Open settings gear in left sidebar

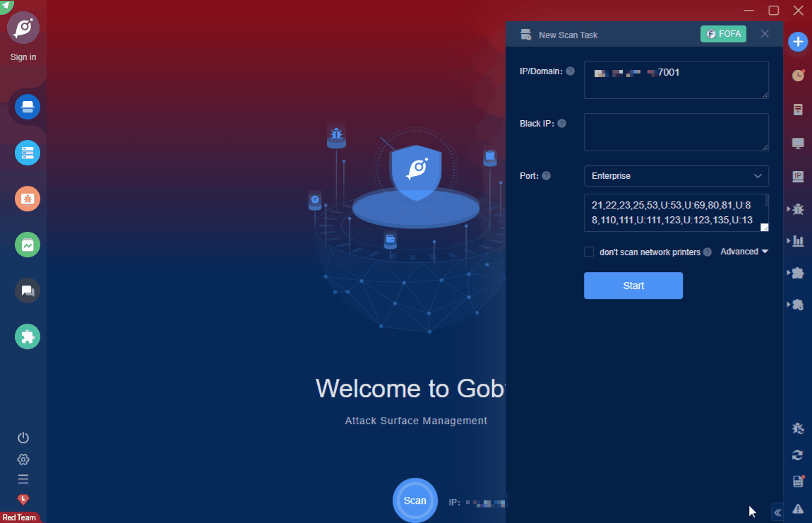pos(23,459)
